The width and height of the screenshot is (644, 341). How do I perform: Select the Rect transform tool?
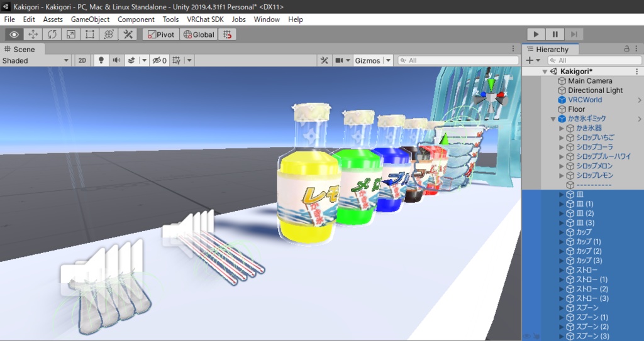(89, 35)
